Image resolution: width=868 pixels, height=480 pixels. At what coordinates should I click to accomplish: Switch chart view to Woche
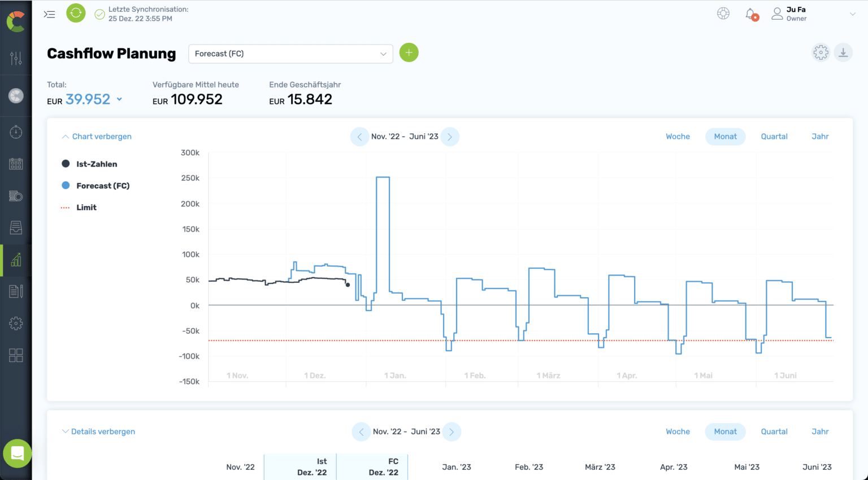click(678, 137)
